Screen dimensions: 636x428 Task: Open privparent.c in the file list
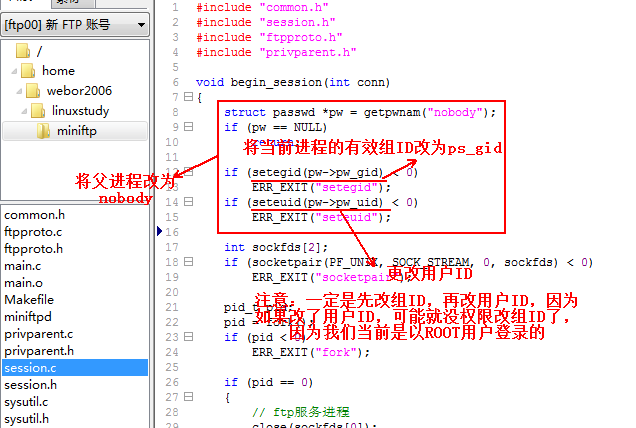pos(39,334)
